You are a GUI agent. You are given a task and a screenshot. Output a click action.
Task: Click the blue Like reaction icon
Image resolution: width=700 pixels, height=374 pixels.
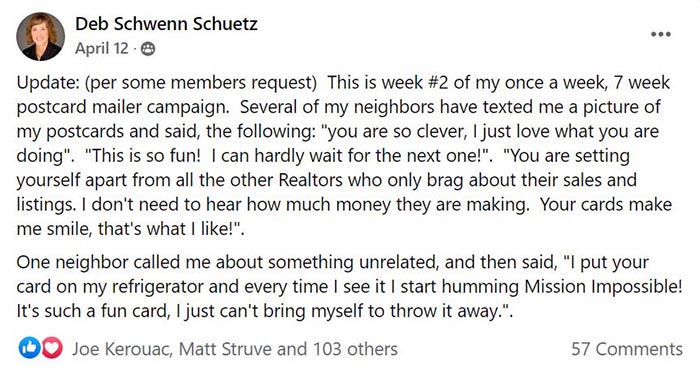coord(29,348)
